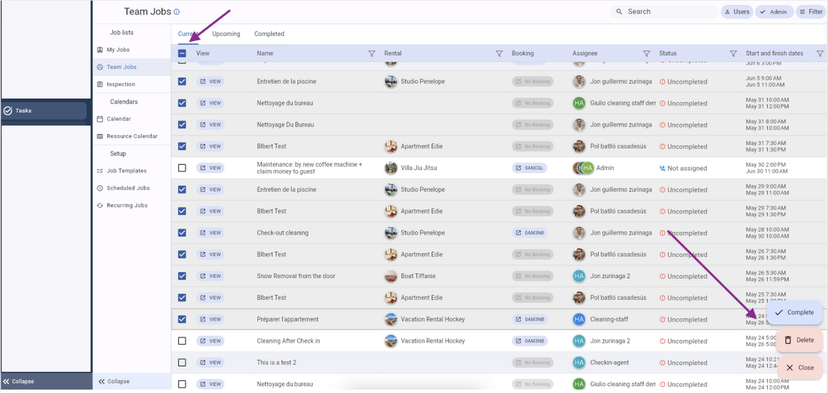Viewport: 828px width, 393px height.
Task: Click VIEW for Snow Removal from the door
Action: [x=210, y=276]
